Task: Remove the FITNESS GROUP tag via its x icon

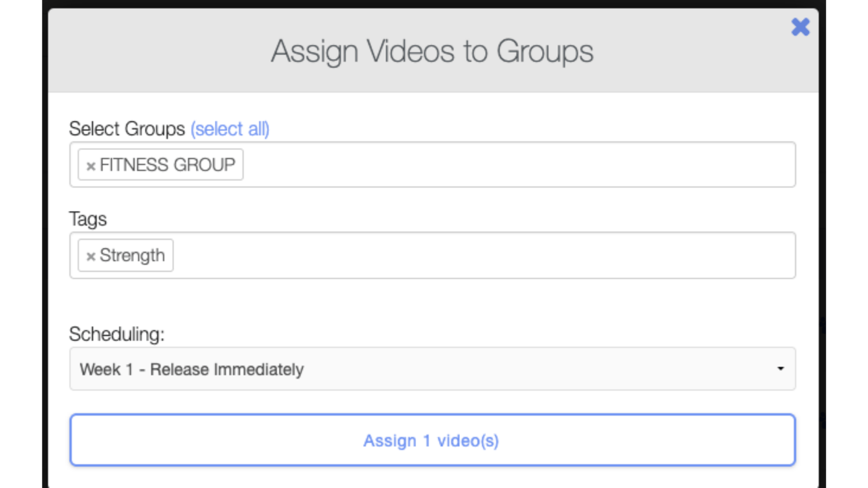Action: point(90,165)
